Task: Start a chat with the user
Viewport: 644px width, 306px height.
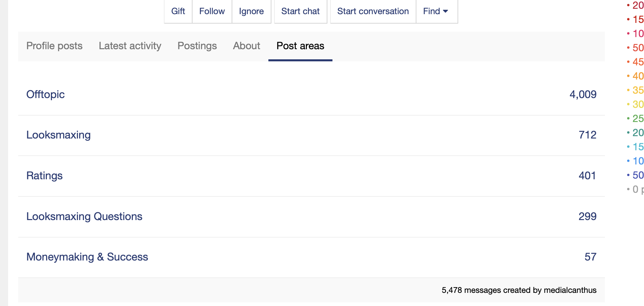Action: click(x=300, y=11)
